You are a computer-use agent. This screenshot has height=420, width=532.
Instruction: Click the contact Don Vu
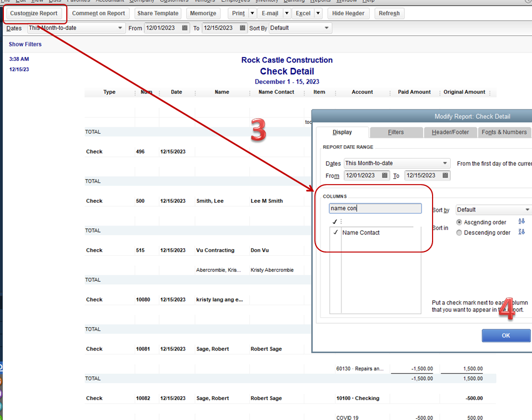click(x=260, y=250)
